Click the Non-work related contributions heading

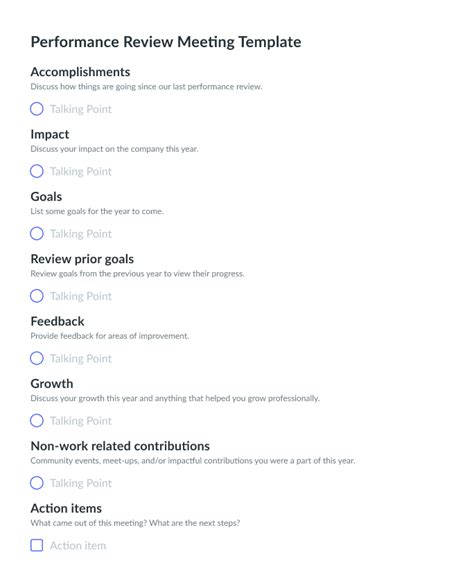click(120, 446)
